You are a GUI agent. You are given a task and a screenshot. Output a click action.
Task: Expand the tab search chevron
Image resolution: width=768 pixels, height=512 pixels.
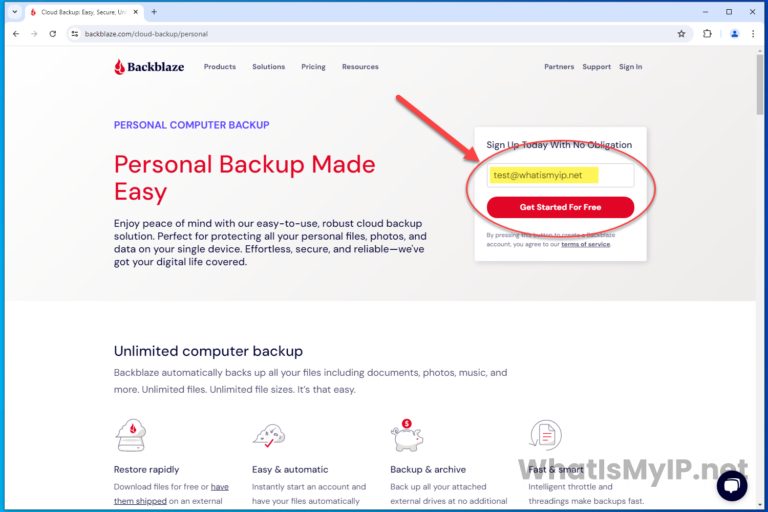[x=15, y=12]
